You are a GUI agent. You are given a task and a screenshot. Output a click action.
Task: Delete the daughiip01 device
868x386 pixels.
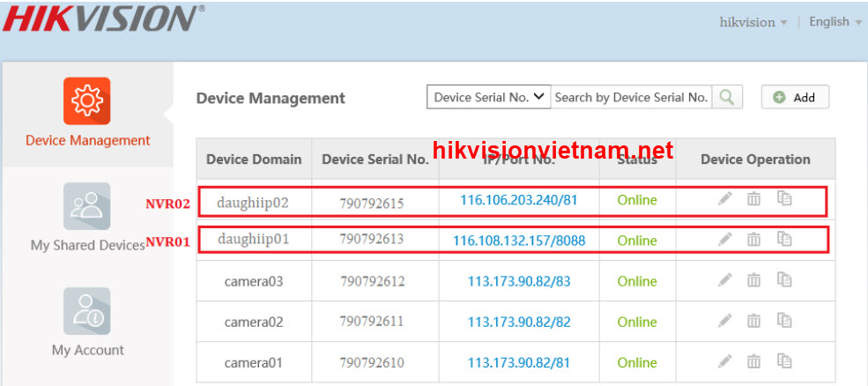753,239
